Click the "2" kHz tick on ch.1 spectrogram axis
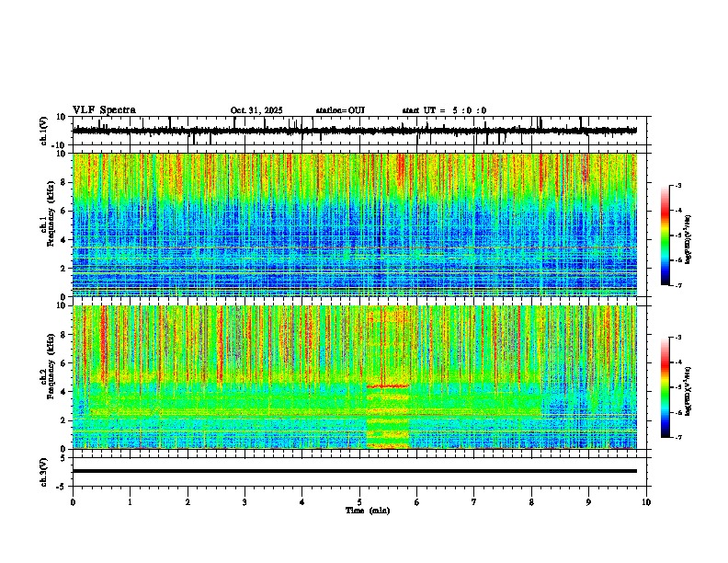The image size is (728, 563). (64, 269)
